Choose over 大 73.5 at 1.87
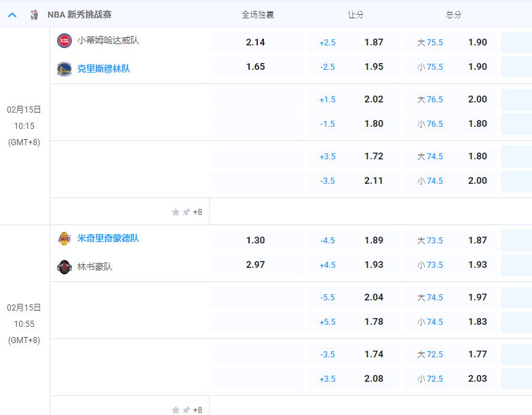 click(451, 240)
